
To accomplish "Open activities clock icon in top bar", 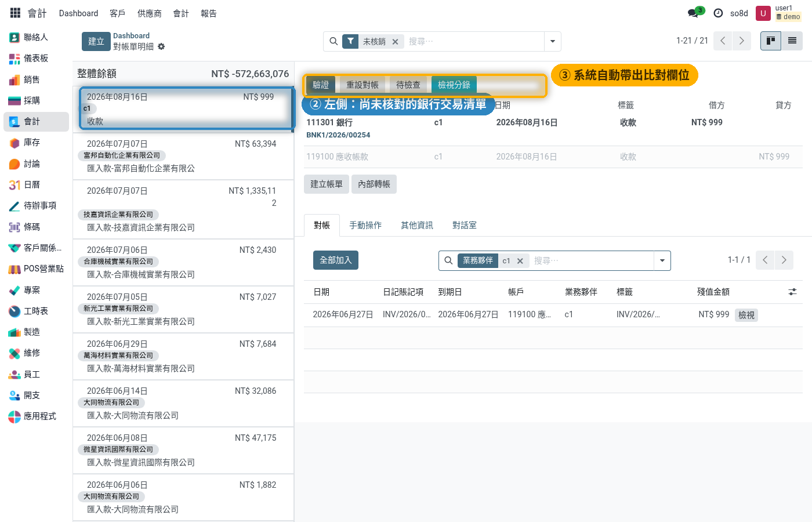I will [718, 13].
